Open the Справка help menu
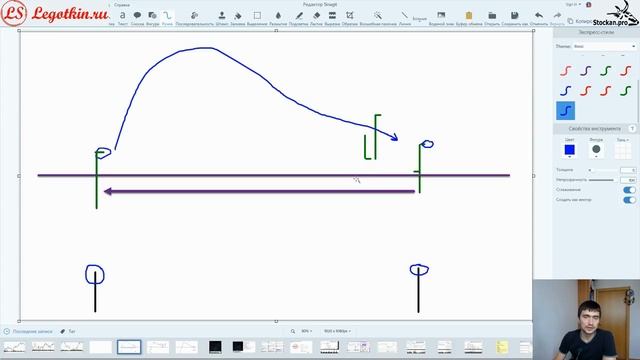Screen dimensions: 640x360 (x=122, y=5)
